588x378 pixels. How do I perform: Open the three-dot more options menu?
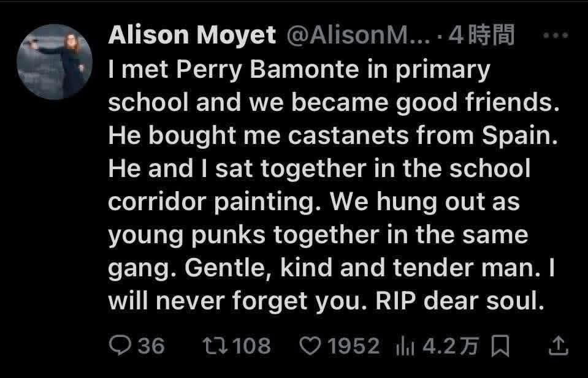point(556,36)
